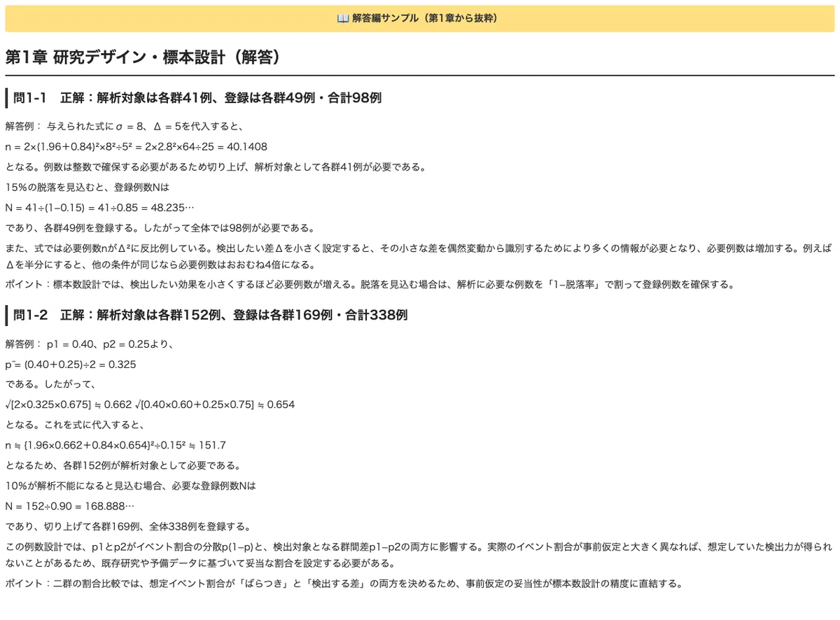Click heading 問1-2 正解：解析対象は各群152例

click(x=211, y=316)
